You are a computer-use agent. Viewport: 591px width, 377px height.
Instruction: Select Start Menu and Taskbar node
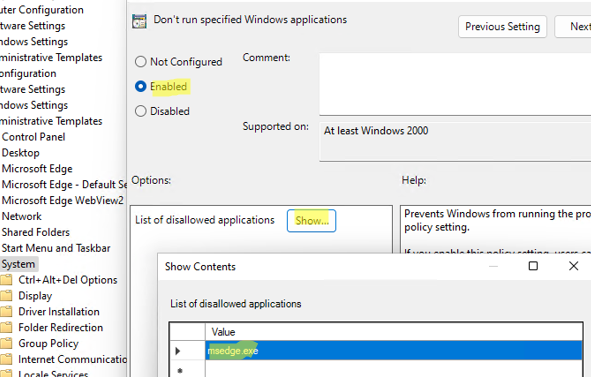point(56,248)
